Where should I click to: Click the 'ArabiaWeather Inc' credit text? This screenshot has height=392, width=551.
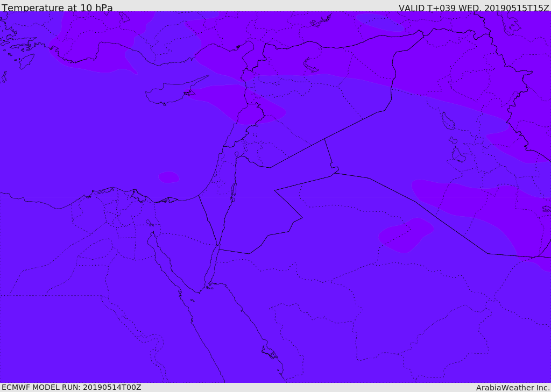click(512, 388)
